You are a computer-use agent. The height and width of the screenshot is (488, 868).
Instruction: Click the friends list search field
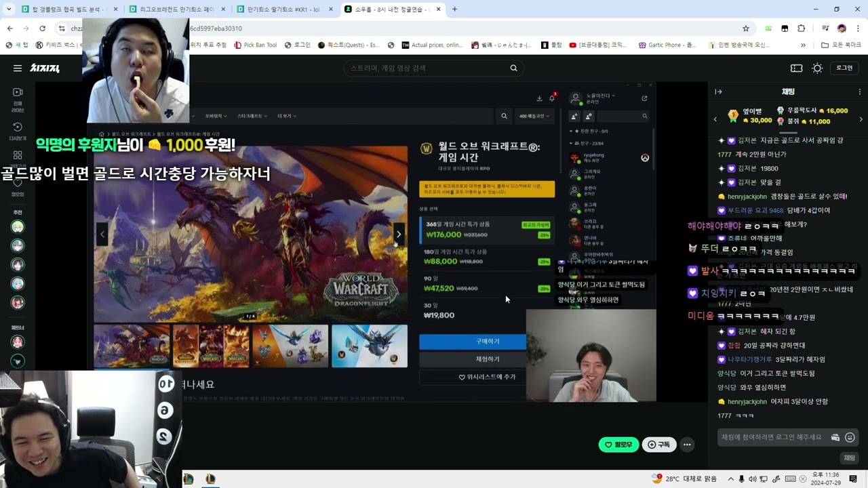tap(623, 117)
